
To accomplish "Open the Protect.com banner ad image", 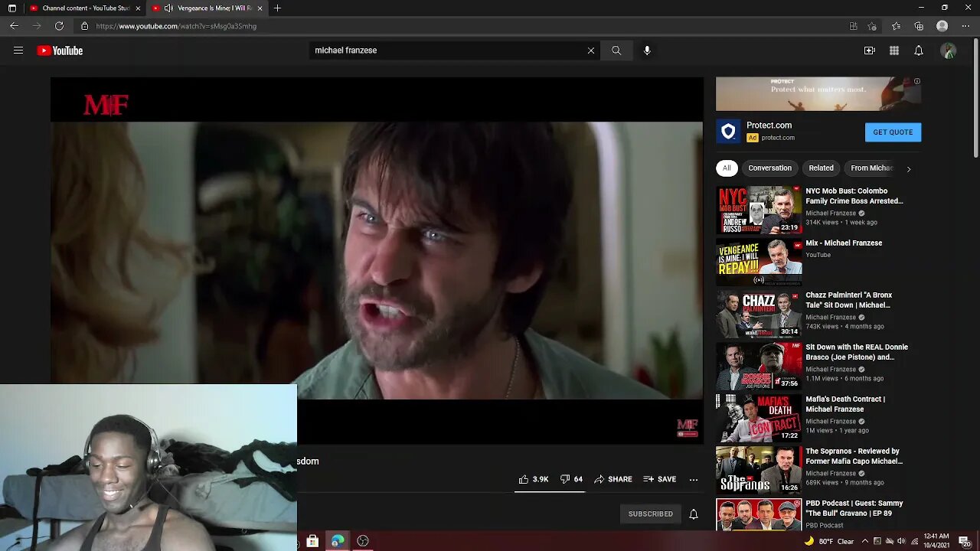I will click(x=818, y=93).
